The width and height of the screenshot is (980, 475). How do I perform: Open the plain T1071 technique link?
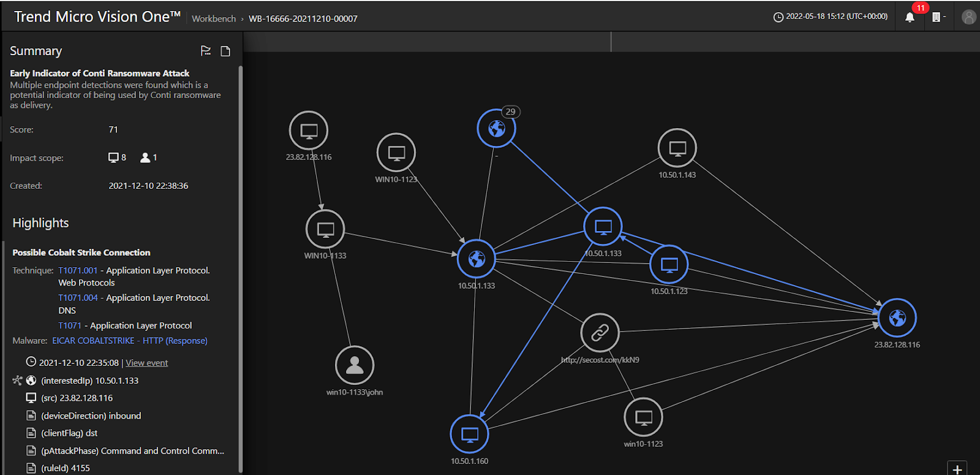(x=70, y=325)
